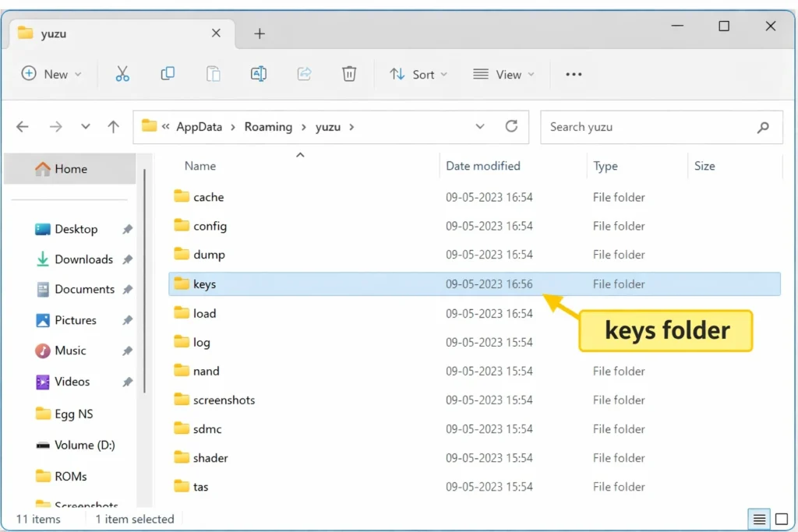Click the Search yuzu box
798x532 pixels.
click(661, 127)
